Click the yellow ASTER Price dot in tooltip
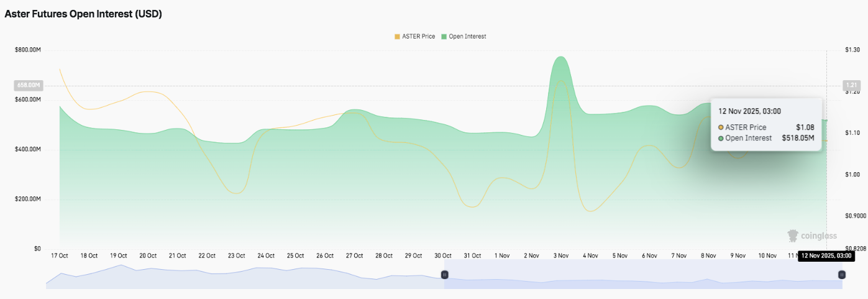The width and height of the screenshot is (868, 299). tap(721, 127)
